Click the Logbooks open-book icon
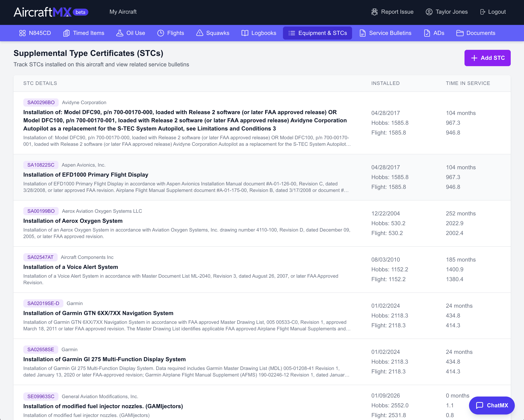Viewport: 524px width, 420px height. coord(245,33)
